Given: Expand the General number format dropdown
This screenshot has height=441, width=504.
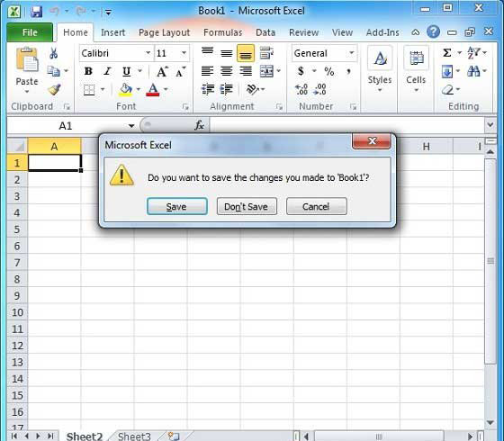Looking at the screenshot, I should click(x=352, y=53).
